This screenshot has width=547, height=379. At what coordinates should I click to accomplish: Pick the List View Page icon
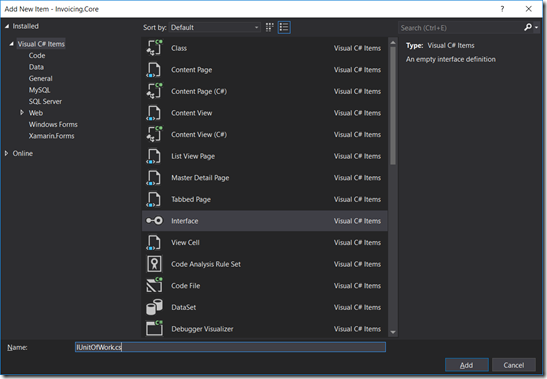coord(154,156)
